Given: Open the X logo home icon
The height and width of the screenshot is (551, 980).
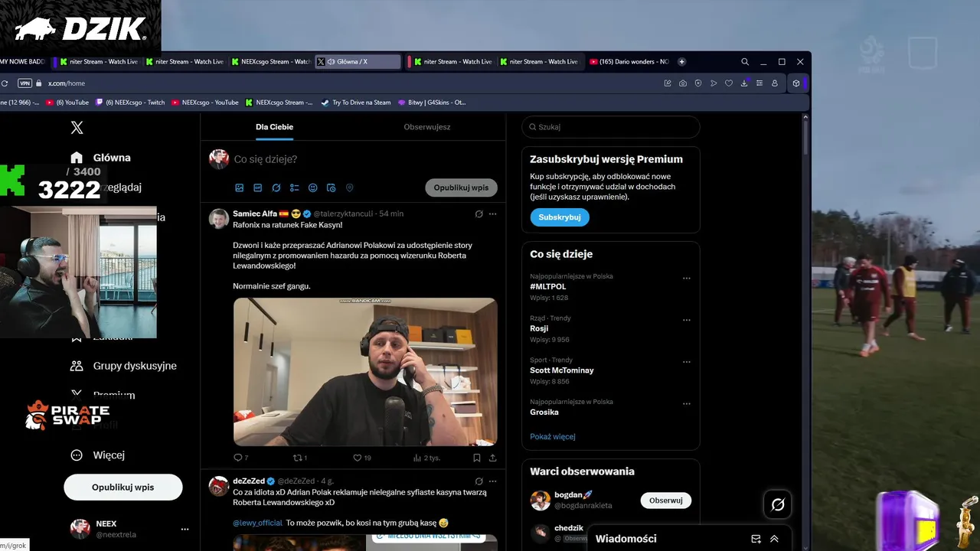Looking at the screenshot, I should pos(77,128).
